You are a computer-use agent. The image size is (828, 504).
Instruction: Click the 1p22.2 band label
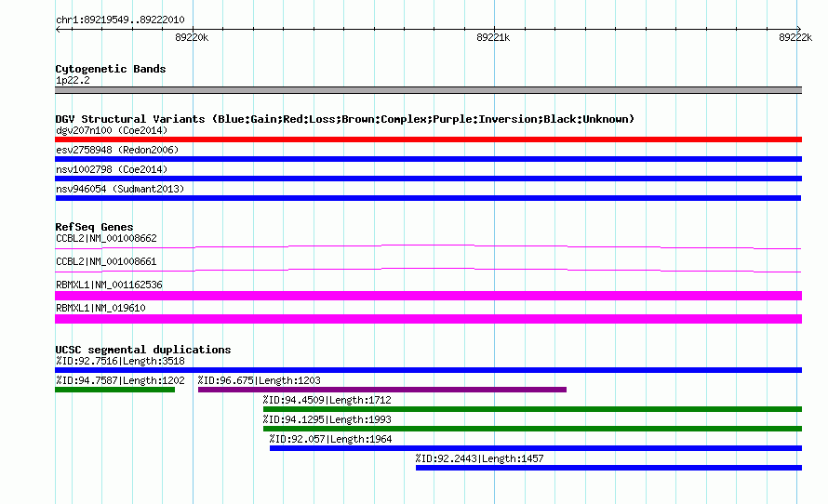tap(73, 80)
